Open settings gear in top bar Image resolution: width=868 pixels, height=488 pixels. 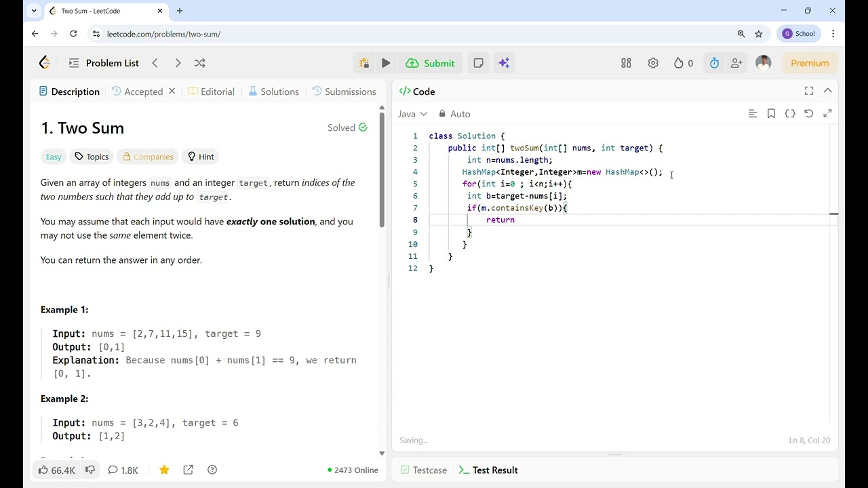tap(653, 63)
